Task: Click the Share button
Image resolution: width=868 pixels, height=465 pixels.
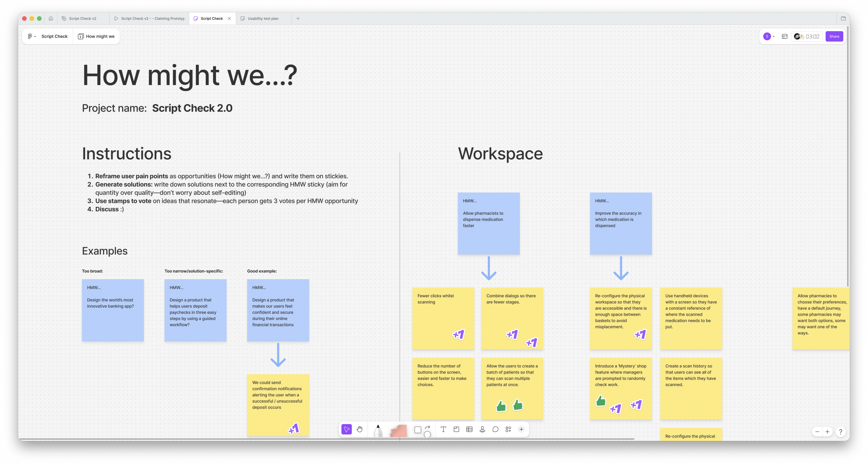Action: click(834, 36)
